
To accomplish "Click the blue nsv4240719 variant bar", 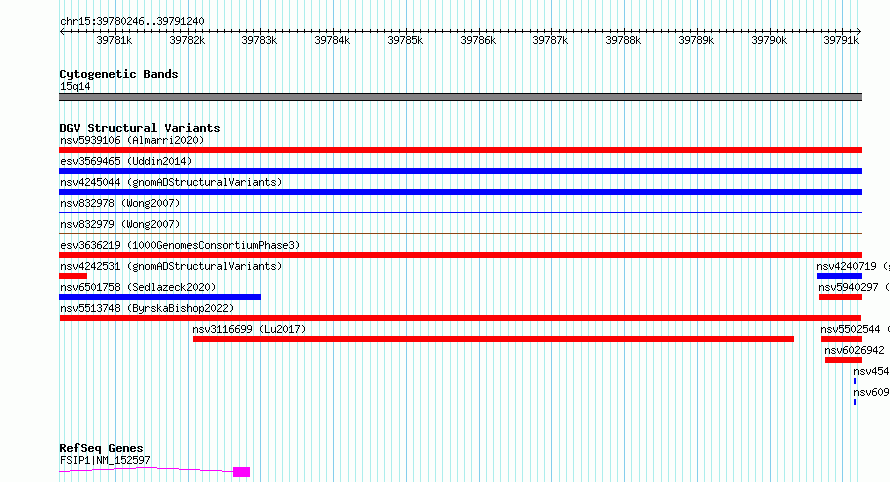I will point(839,276).
